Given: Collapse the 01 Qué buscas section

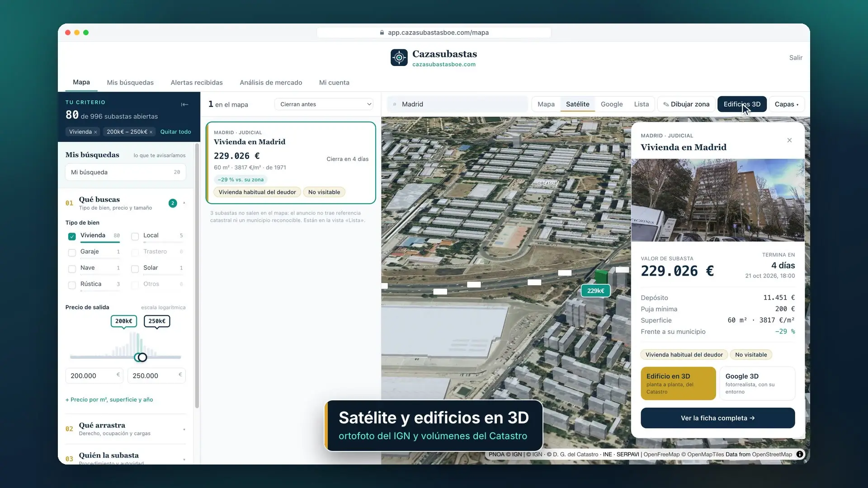Looking at the screenshot, I should (184, 203).
